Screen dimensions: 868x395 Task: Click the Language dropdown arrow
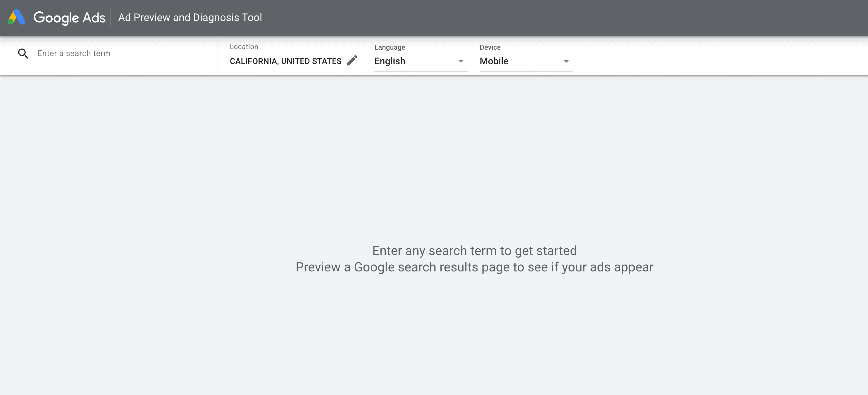click(461, 61)
